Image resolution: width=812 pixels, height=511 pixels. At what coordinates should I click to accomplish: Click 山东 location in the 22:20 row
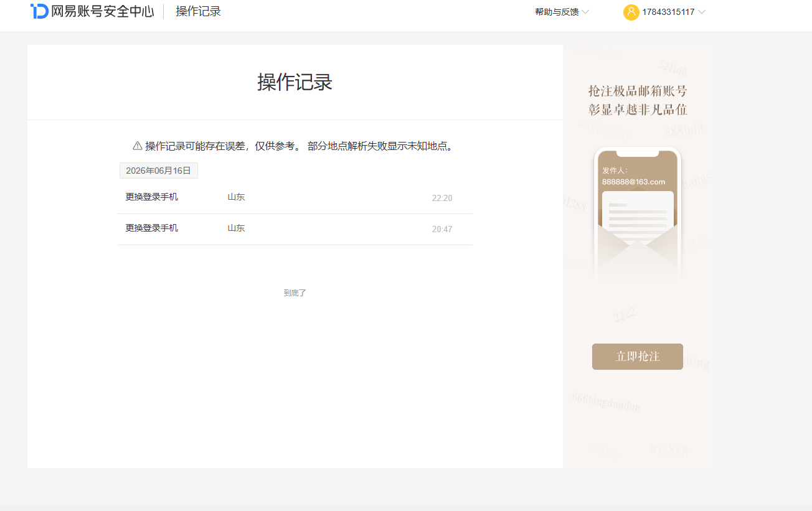236,197
